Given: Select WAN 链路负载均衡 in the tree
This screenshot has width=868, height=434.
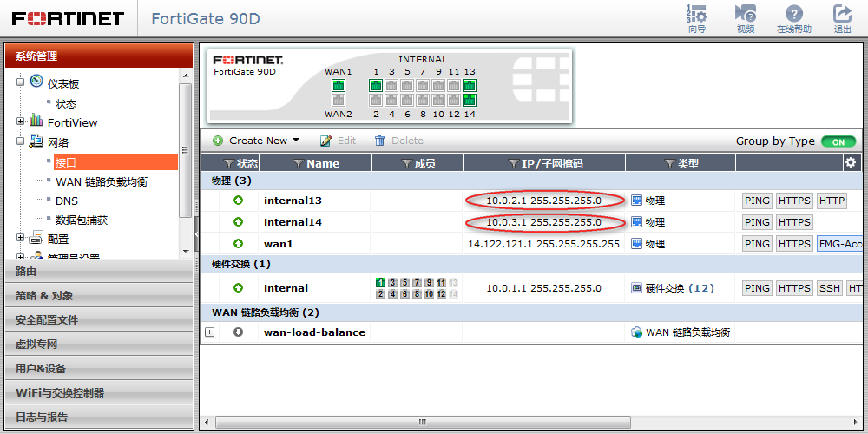Looking at the screenshot, I should click(x=102, y=181).
